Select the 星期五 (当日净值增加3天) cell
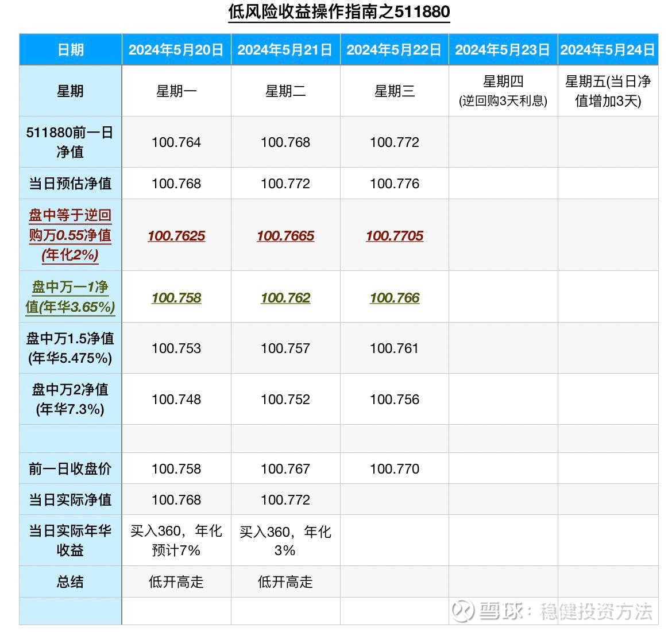This screenshot has width=672, height=632. [x=608, y=91]
